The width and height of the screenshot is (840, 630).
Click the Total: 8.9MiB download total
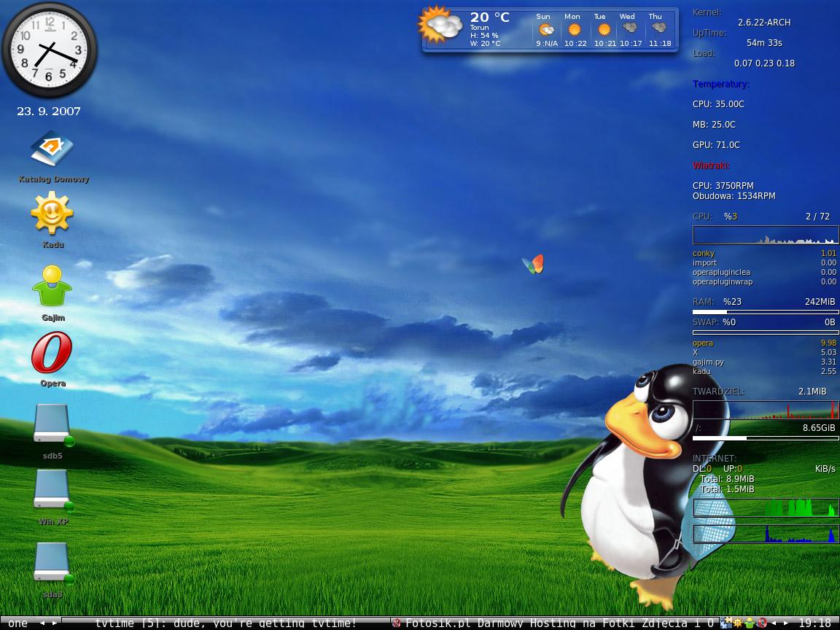(x=727, y=479)
